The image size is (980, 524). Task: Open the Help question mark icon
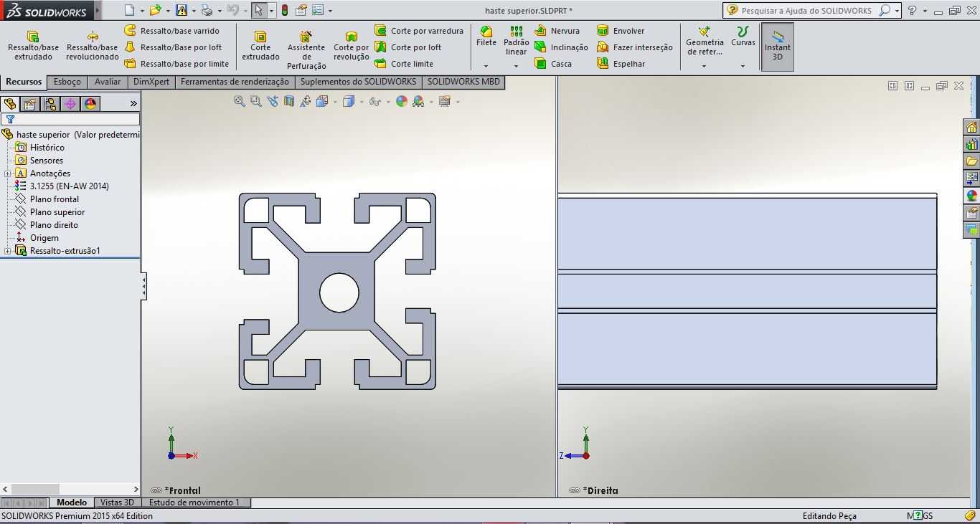[x=912, y=10]
